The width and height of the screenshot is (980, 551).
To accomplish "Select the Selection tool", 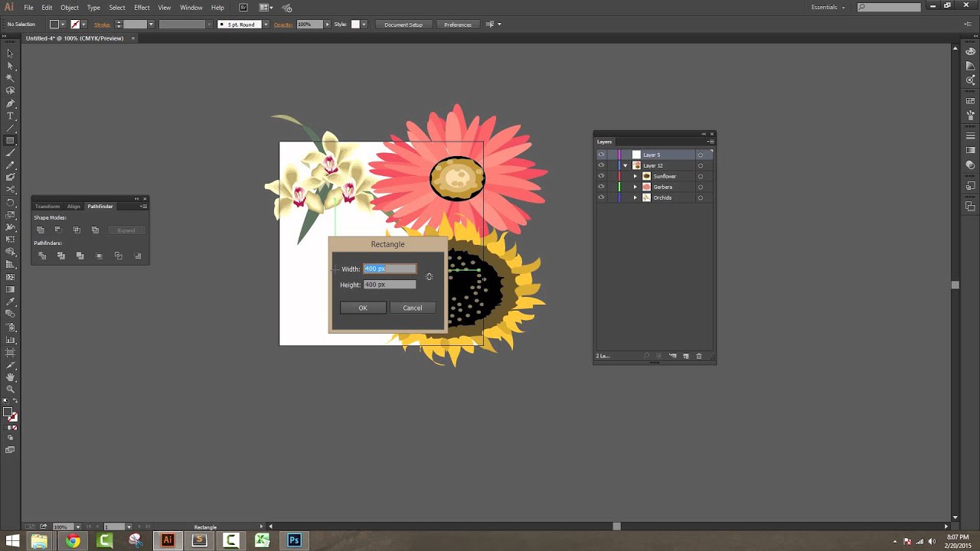I will 10,54.
